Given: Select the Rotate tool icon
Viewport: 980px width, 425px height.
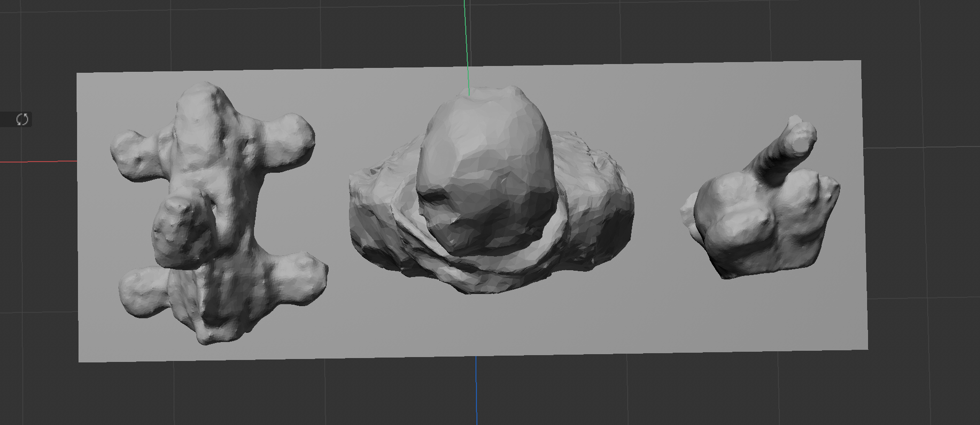Looking at the screenshot, I should (22, 119).
